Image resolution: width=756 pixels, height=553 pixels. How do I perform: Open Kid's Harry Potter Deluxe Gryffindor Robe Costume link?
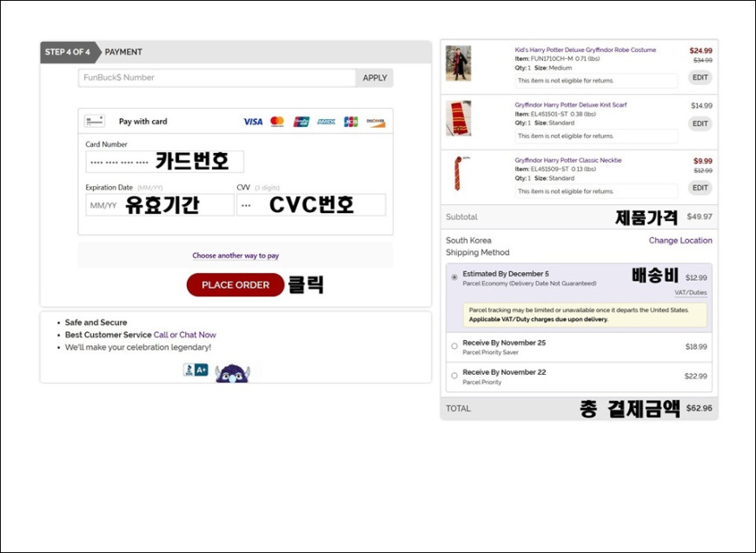click(586, 50)
